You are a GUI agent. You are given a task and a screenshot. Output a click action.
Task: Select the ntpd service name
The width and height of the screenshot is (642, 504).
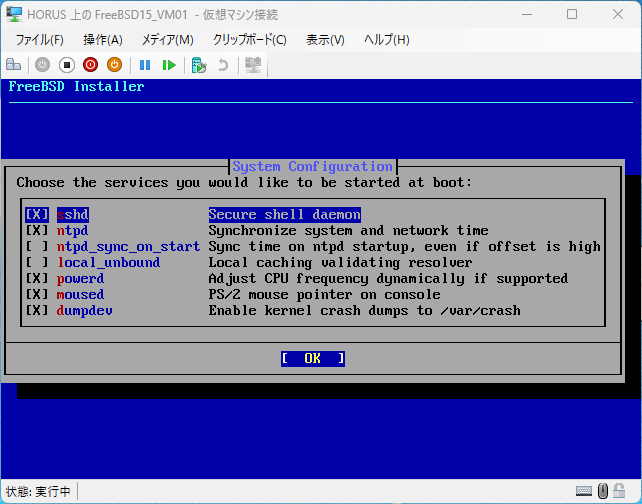(x=72, y=231)
